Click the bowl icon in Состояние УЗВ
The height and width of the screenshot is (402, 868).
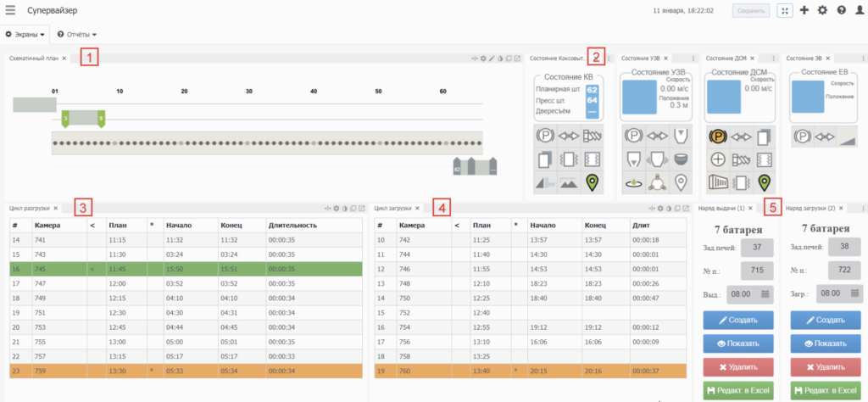682,159
